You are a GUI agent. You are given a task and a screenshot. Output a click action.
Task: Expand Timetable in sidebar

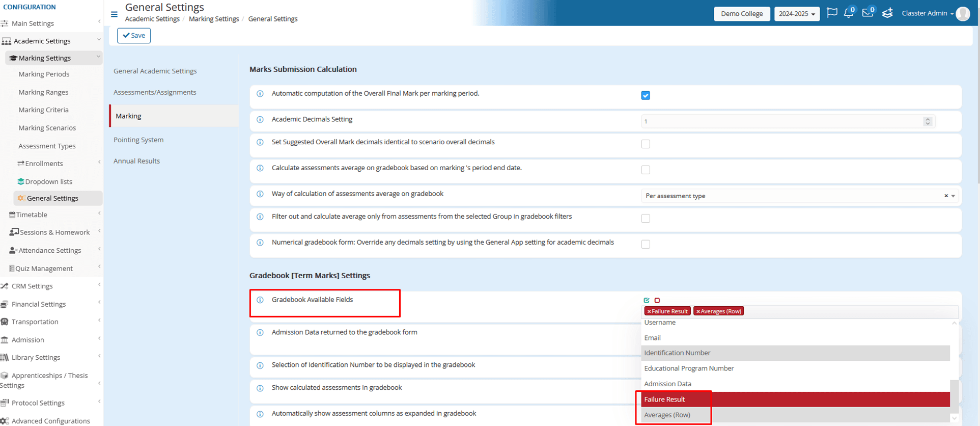pos(99,214)
